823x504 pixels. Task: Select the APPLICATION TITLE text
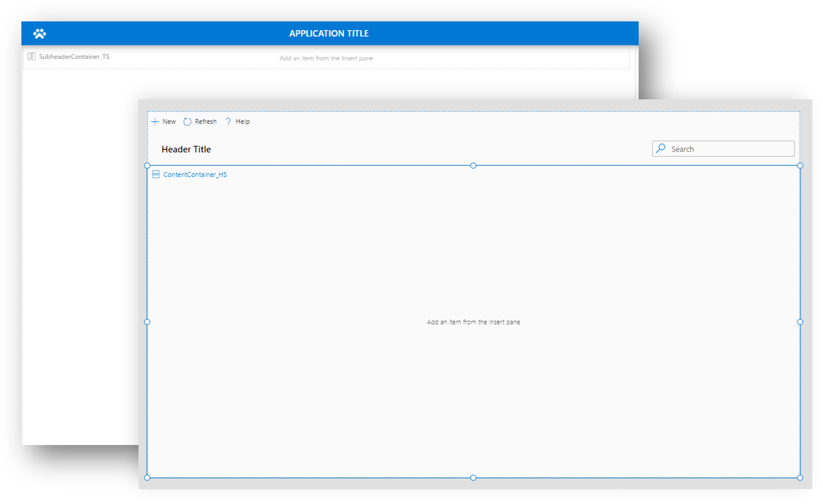coord(329,33)
